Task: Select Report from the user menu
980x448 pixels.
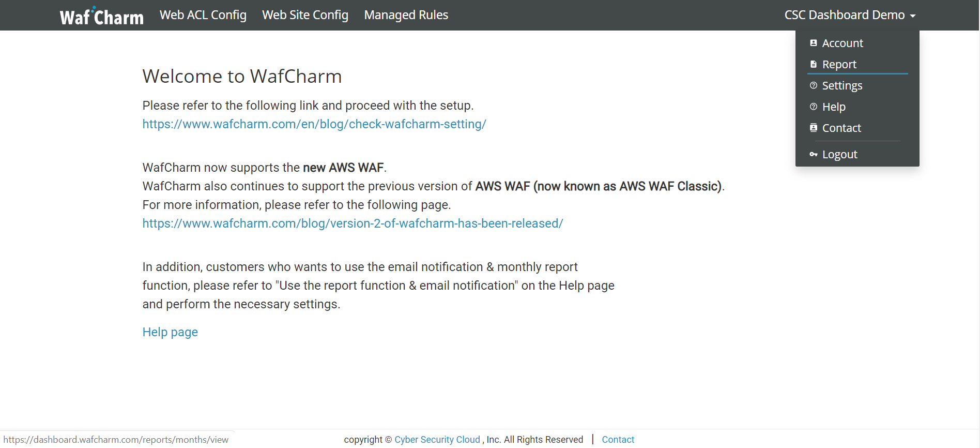Action: 839,64
